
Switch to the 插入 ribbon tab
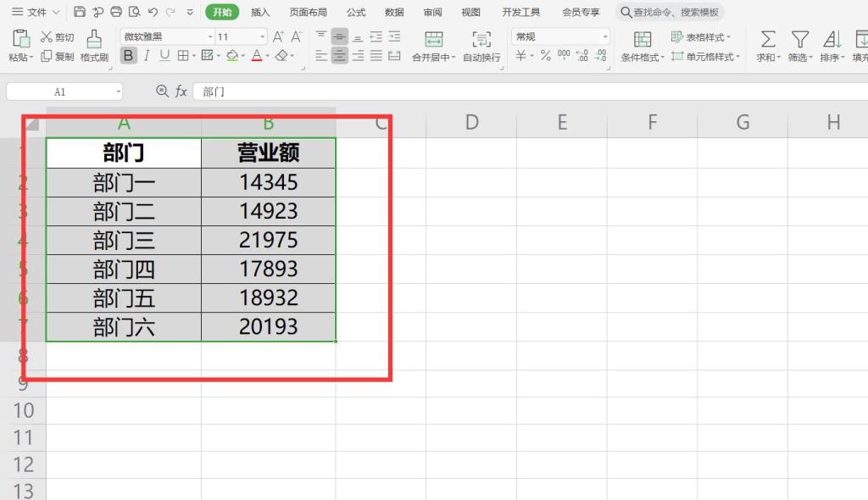[x=259, y=11]
